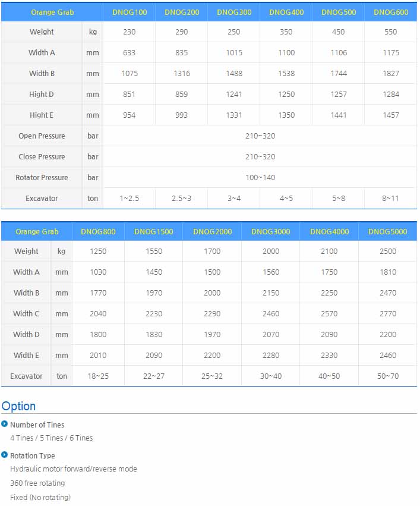This screenshot has height=506, width=420.
Task: Select the DNOG200 column header
Action: pyautogui.click(x=182, y=12)
